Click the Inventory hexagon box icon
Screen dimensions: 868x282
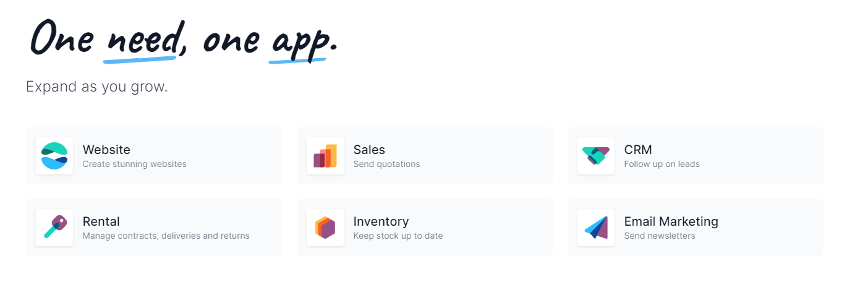(325, 228)
